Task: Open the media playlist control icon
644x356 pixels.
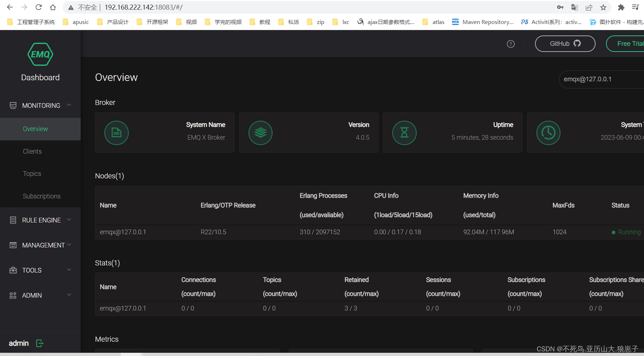Action: pyautogui.click(x=635, y=7)
